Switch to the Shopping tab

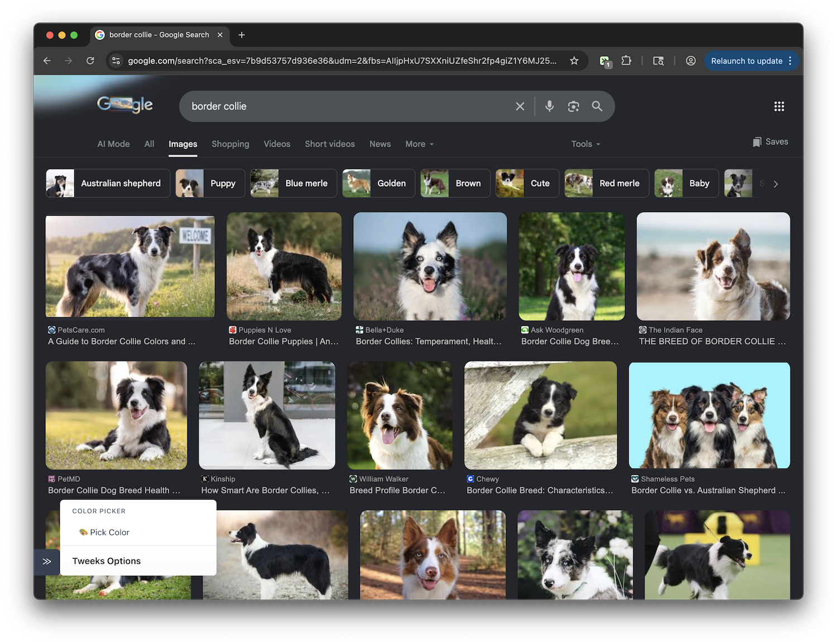pyautogui.click(x=230, y=144)
